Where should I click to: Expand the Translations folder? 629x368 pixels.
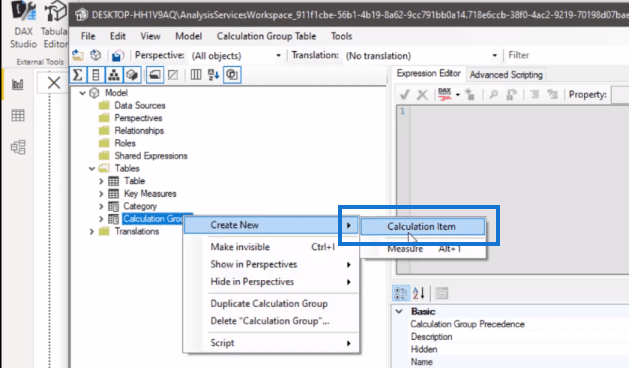(x=92, y=232)
